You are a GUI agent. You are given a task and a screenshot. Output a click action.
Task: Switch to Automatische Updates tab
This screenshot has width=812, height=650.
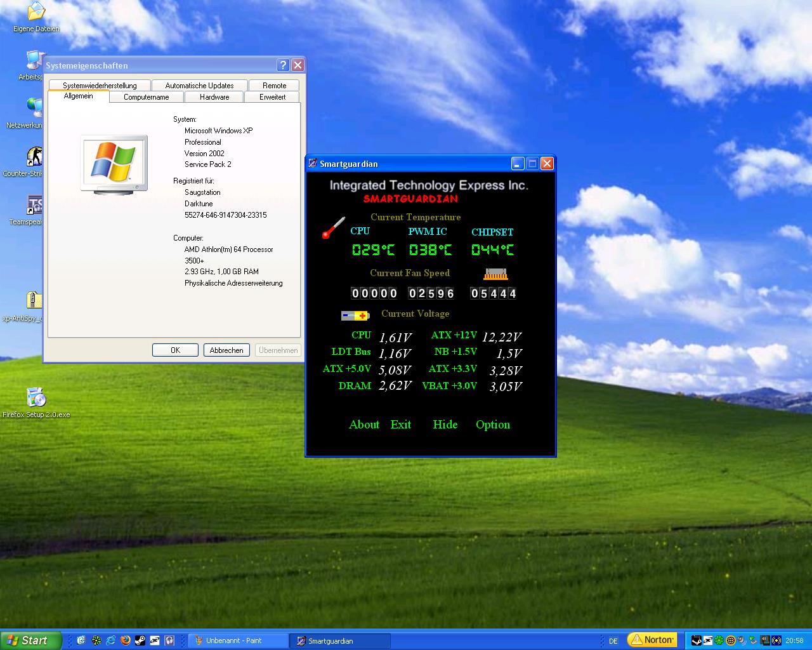(199, 85)
